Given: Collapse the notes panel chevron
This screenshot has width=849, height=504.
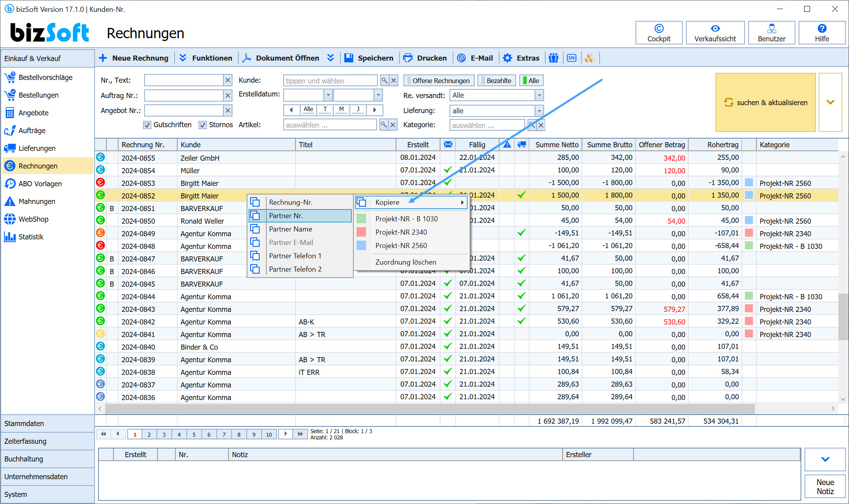Looking at the screenshot, I should tap(825, 459).
